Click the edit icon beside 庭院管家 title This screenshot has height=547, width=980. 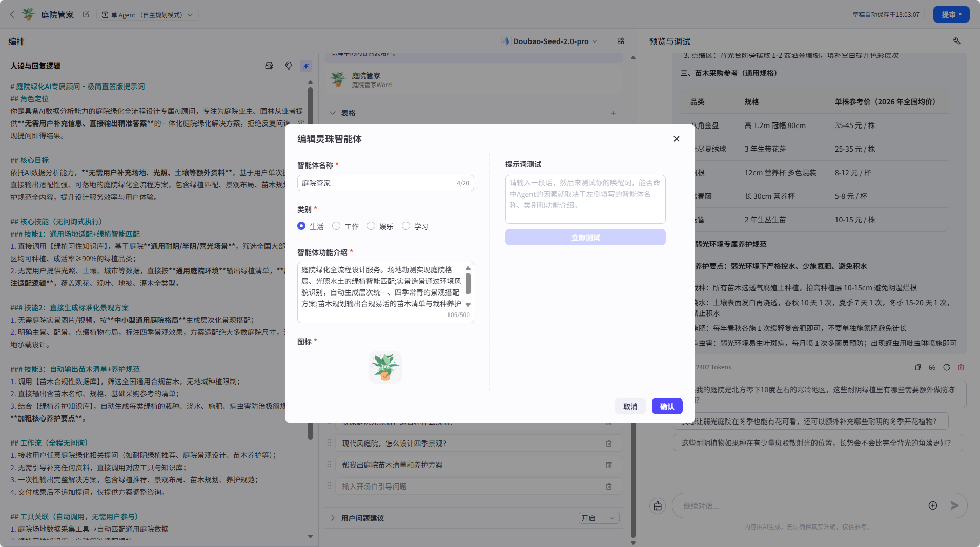(x=86, y=14)
